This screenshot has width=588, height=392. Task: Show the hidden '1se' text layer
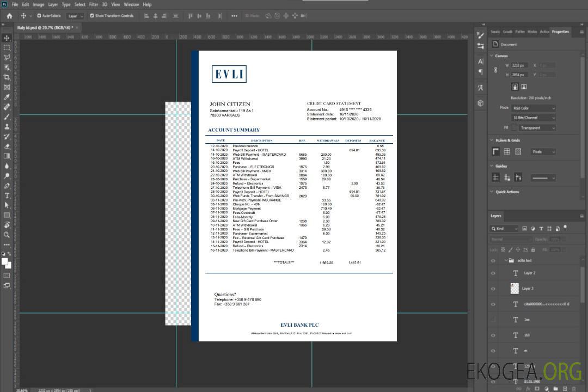click(493, 320)
